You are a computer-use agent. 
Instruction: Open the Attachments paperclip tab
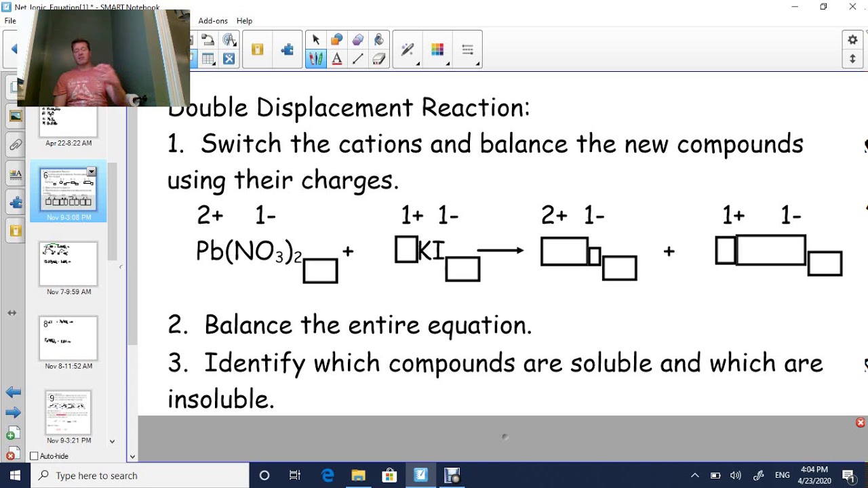[15, 145]
